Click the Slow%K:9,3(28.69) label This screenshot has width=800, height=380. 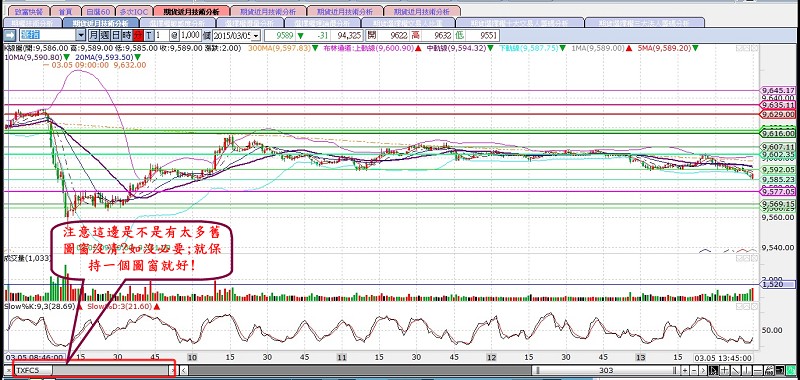[x=40, y=307]
